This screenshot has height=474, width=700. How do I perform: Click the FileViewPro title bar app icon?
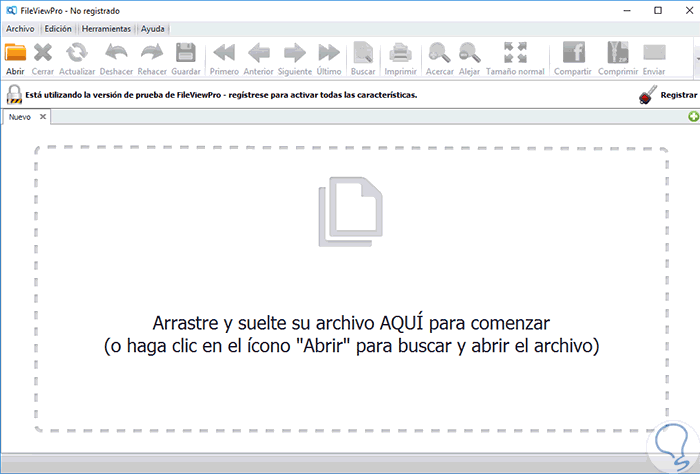pos(12,10)
